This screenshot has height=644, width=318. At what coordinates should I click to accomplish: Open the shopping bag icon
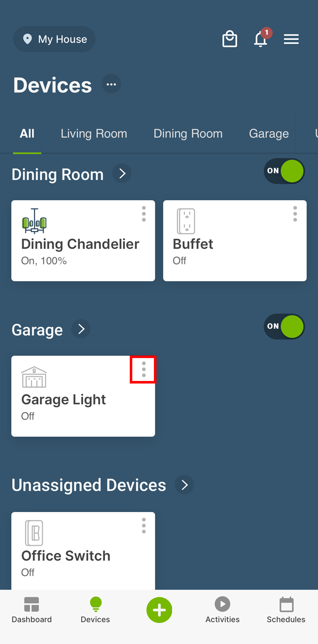(230, 39)
